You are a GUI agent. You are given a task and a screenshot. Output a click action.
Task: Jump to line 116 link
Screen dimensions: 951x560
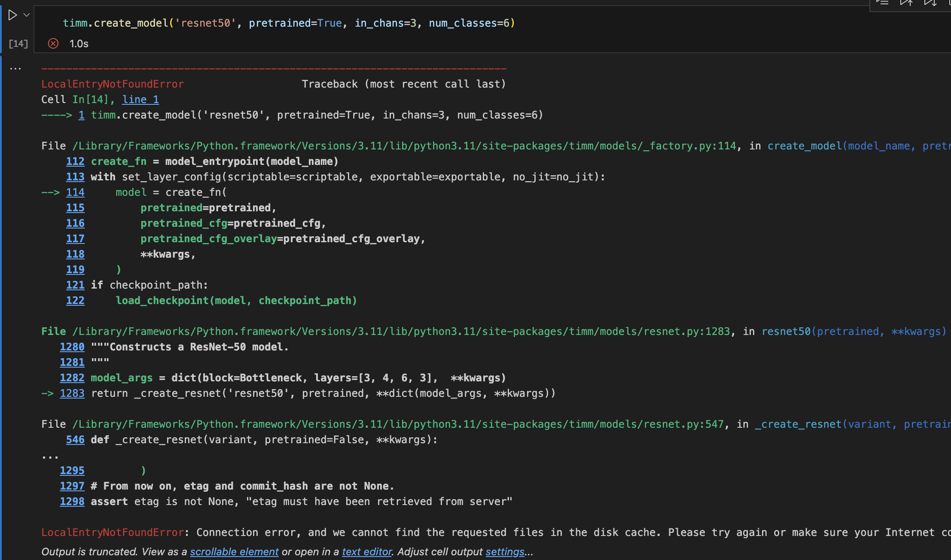coord(75,223)
